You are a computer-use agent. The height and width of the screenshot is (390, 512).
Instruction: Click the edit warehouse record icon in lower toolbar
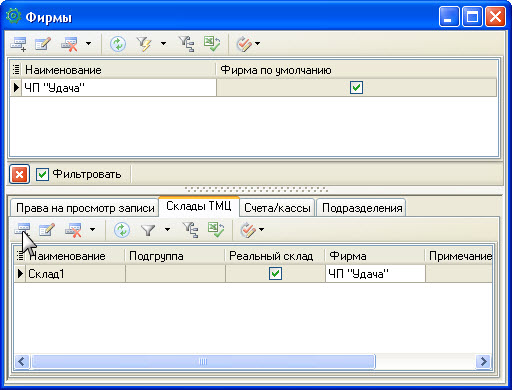point(47,230)
